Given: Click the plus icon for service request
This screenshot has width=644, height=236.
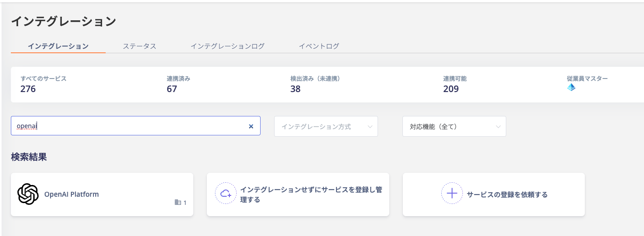Looking at the screenshot, I should pos(452,194).
